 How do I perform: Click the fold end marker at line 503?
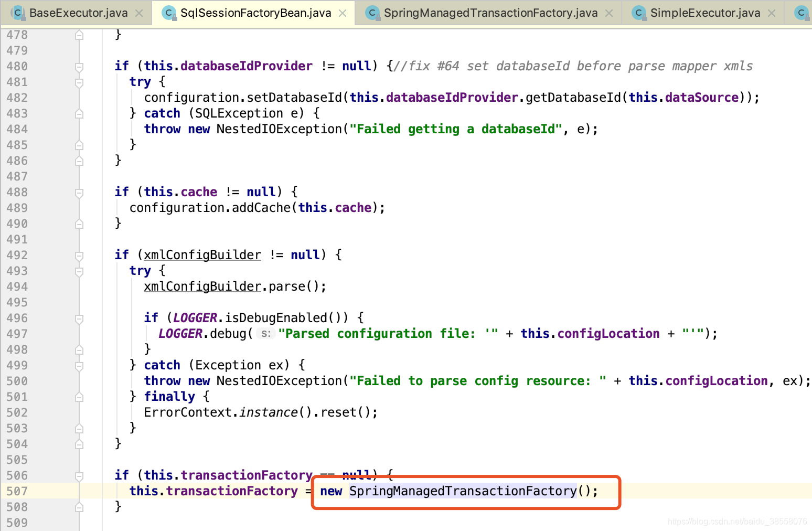(79, 429)
